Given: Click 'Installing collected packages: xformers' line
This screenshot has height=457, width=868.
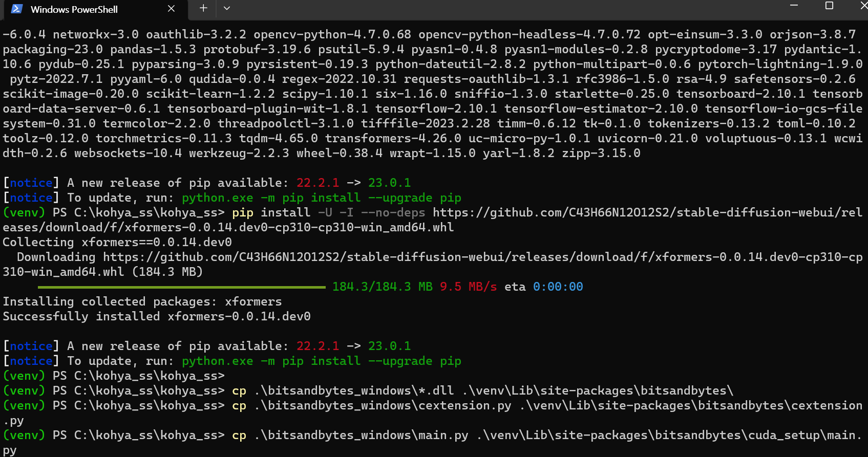Looking at the screenshot, I should (x=142, y=301).
